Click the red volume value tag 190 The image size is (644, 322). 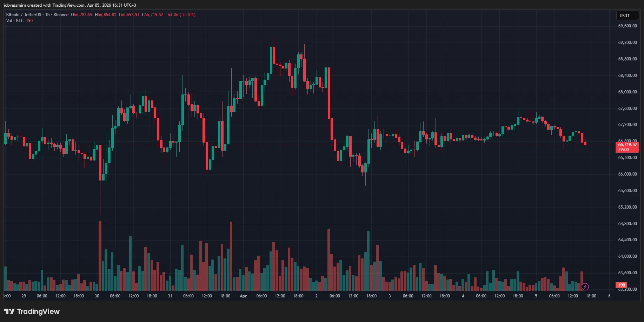click(622, 285)
